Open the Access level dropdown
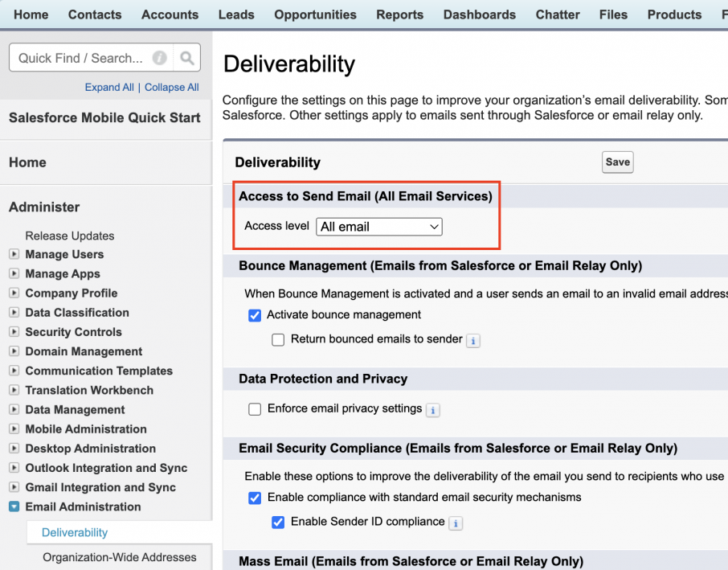This screenshot has width=728, height=570. [x=378, y=227]
